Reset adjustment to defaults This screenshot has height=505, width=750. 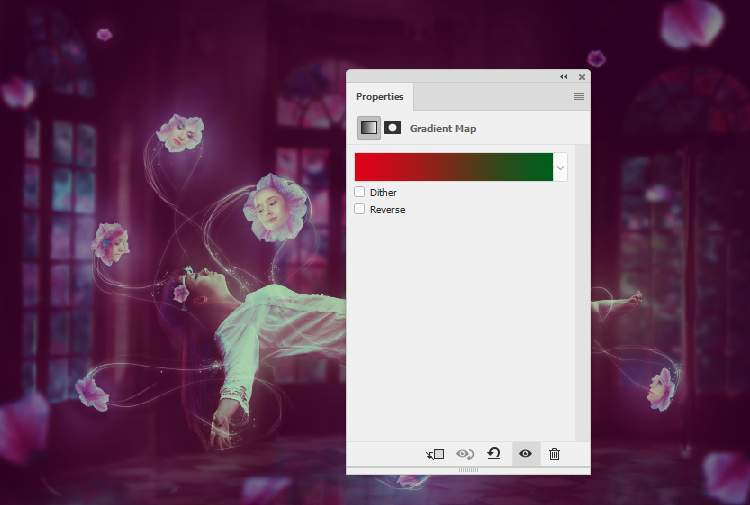494,453
